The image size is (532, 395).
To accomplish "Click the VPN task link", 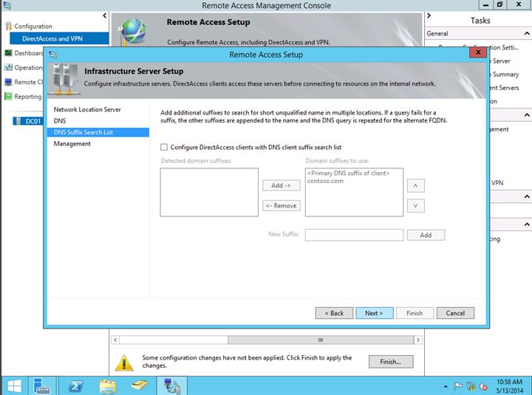I will [x=497, y=183].
